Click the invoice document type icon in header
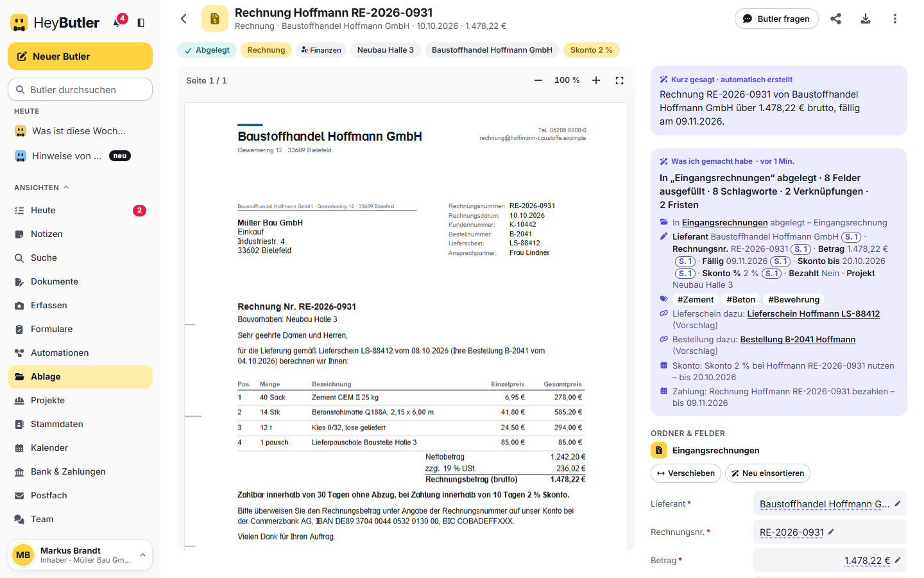 pos(215,19)
